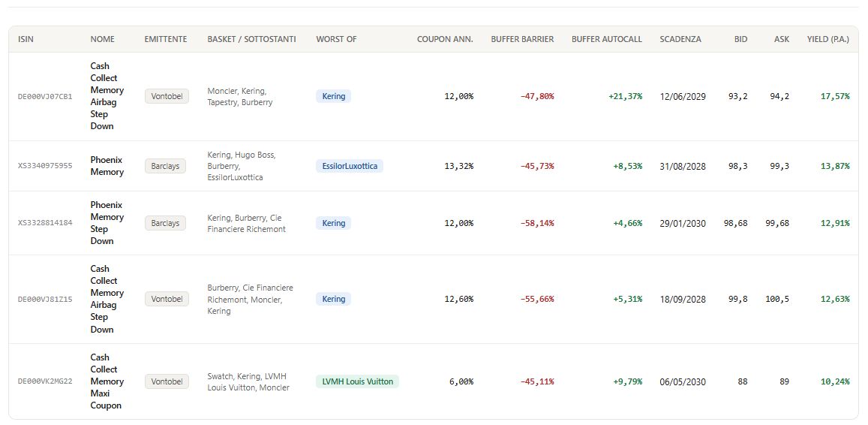868x425 pixels.
Task: Click ask price 100,5
Action: 777,299
